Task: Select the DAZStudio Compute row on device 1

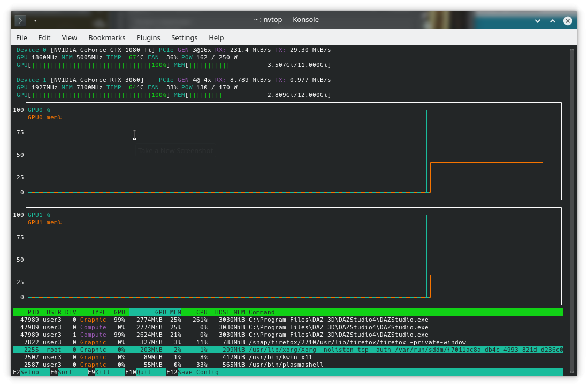Action: point(288,335)
